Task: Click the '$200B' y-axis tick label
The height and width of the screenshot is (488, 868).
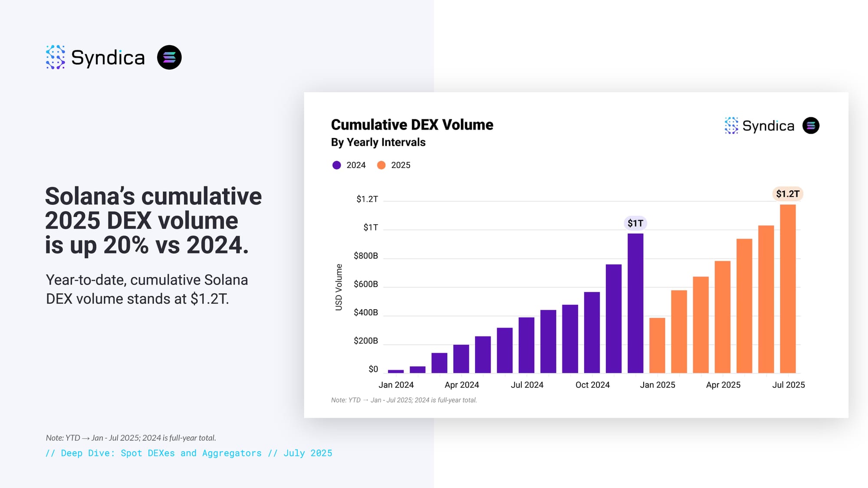Action: tap(366, 341)
